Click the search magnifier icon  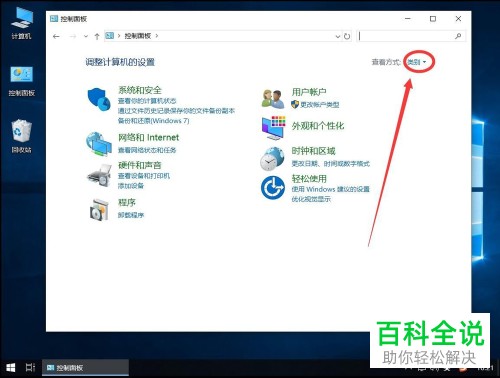(458, 36)
